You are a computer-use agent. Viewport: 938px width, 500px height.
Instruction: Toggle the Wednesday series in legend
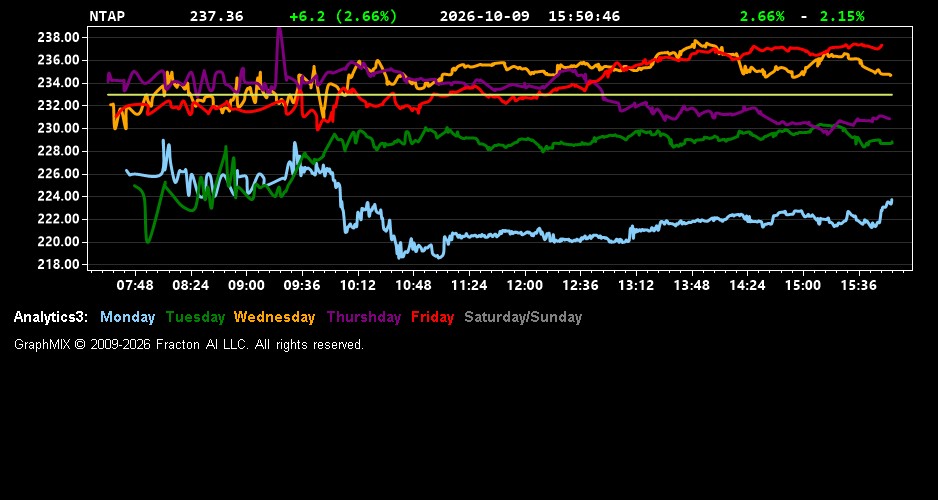click(274, 317)
